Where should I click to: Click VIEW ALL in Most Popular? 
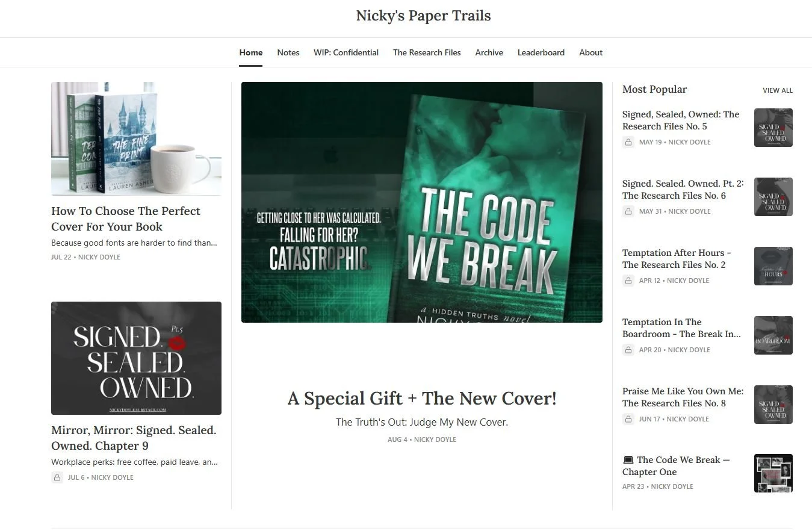(778, 90)
